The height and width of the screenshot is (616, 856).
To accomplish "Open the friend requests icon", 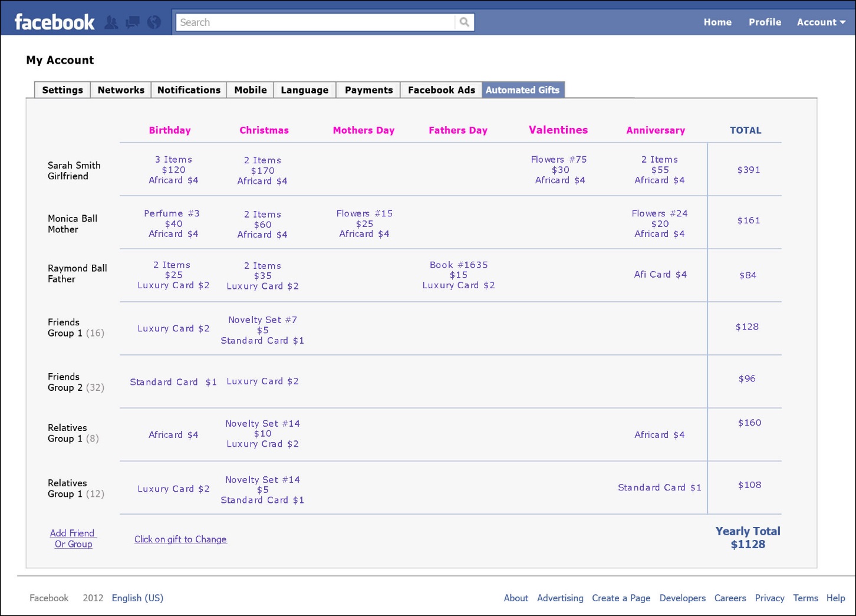I will click(x=111, y=22).
